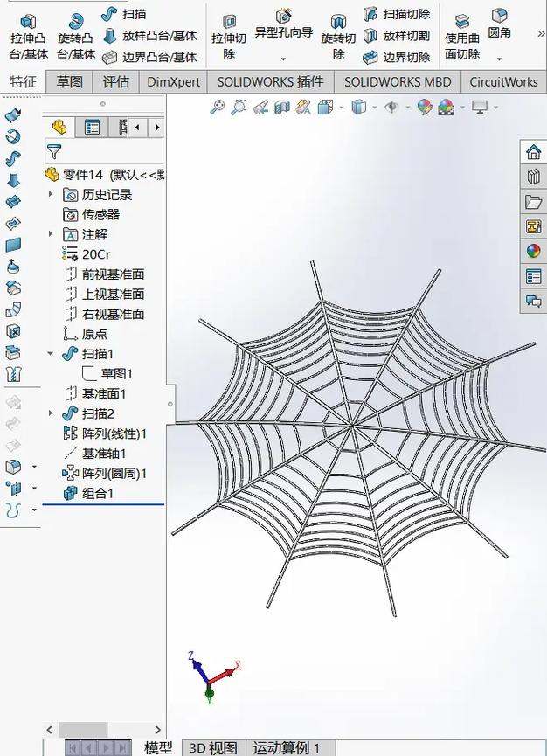Open the FeatureManager design tree tab

pyautogui.click(x=59, y=128)
